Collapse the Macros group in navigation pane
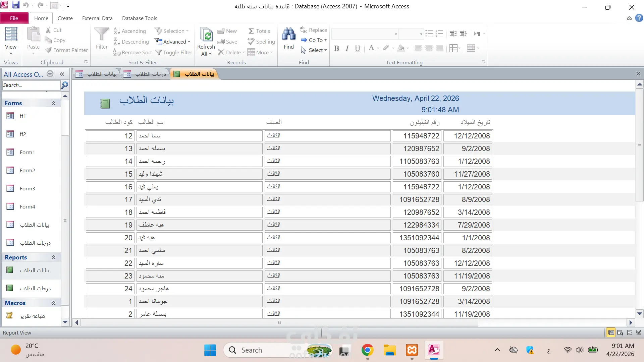 [x=53, y=303]
